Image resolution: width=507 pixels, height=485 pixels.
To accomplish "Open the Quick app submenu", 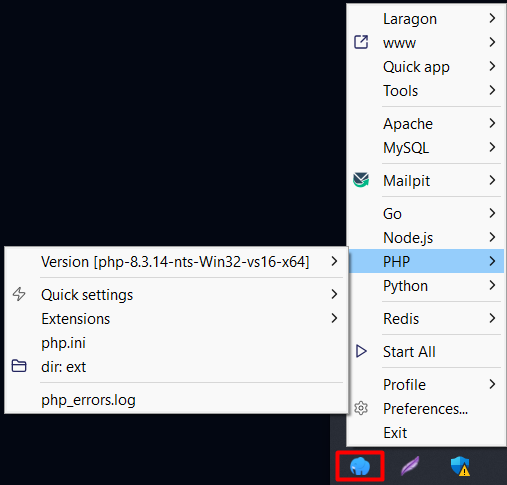I will [x=426, y=67].
